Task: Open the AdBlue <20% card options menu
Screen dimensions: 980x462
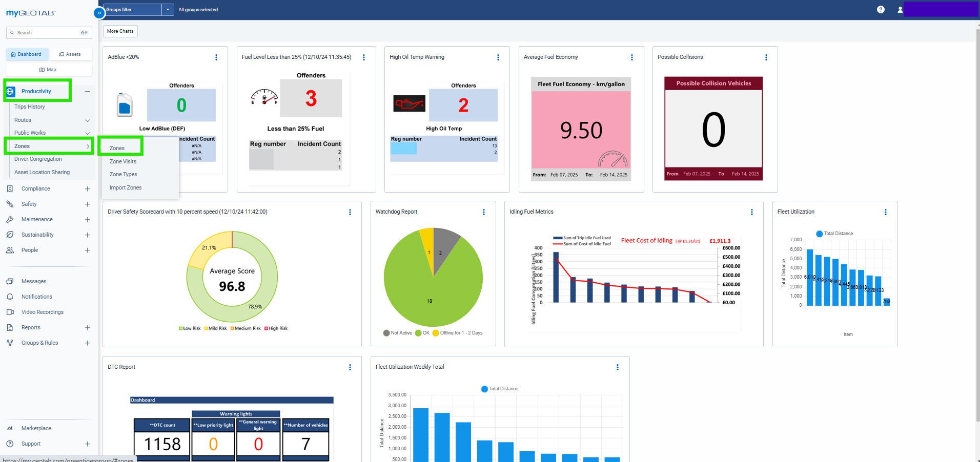Action: [x=216, y=57]
